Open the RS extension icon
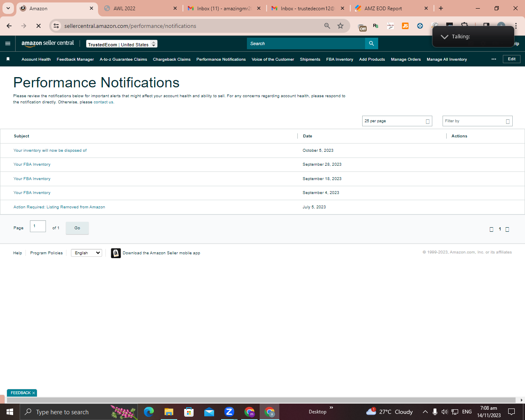525x420 pixels. (x=376, y=26)
